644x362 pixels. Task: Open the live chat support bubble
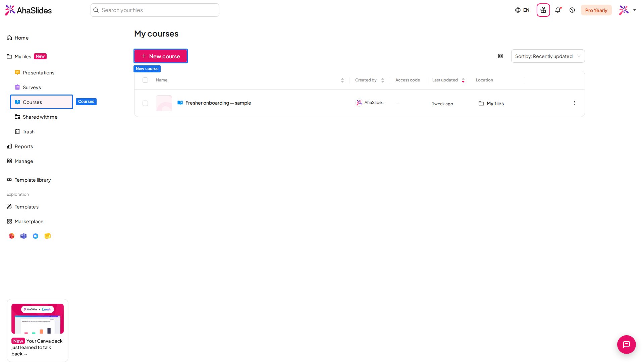tap(626, 344)
